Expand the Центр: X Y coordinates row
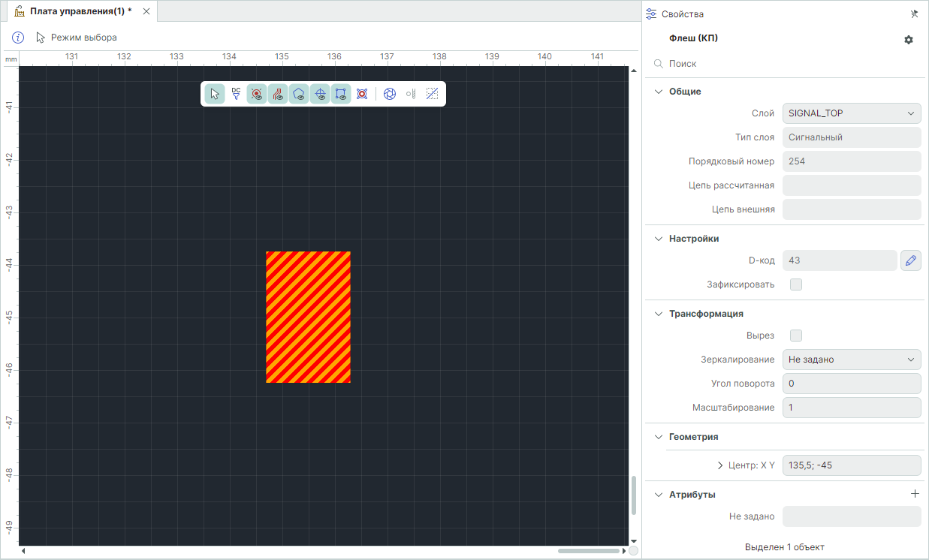The image size is (929, 560). 721,465
